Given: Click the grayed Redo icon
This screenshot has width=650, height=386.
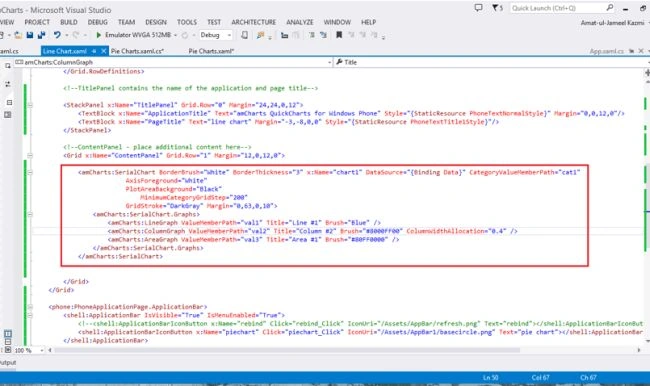Looking at the screenshot, I should pos(75,35).
